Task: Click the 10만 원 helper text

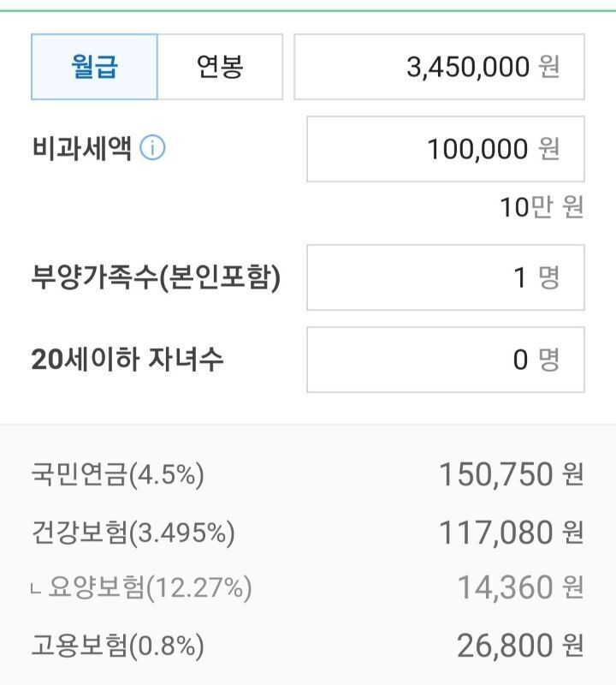Action: 542,207
